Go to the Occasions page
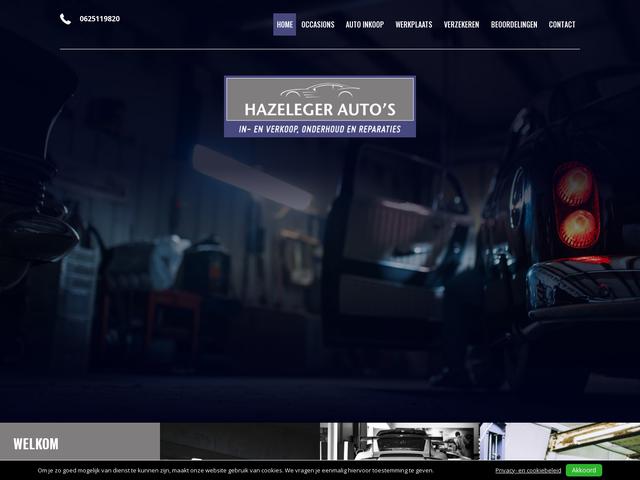This screenshot has height=480, width=640. point(318,24)
